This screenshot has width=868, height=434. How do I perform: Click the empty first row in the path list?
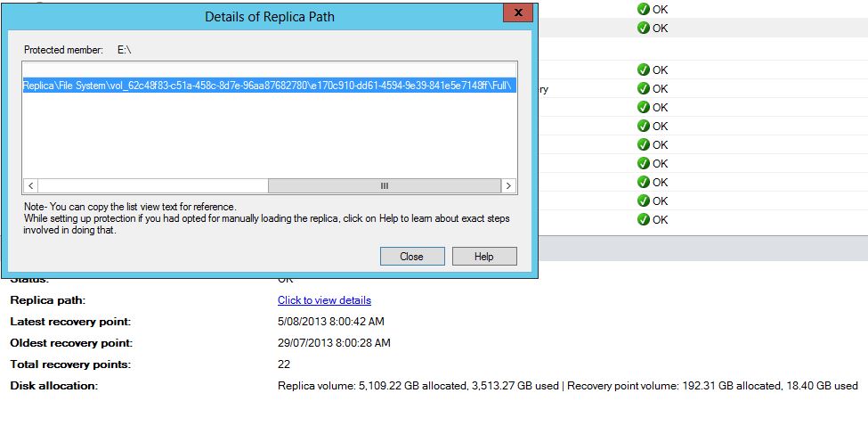point(267,70)
